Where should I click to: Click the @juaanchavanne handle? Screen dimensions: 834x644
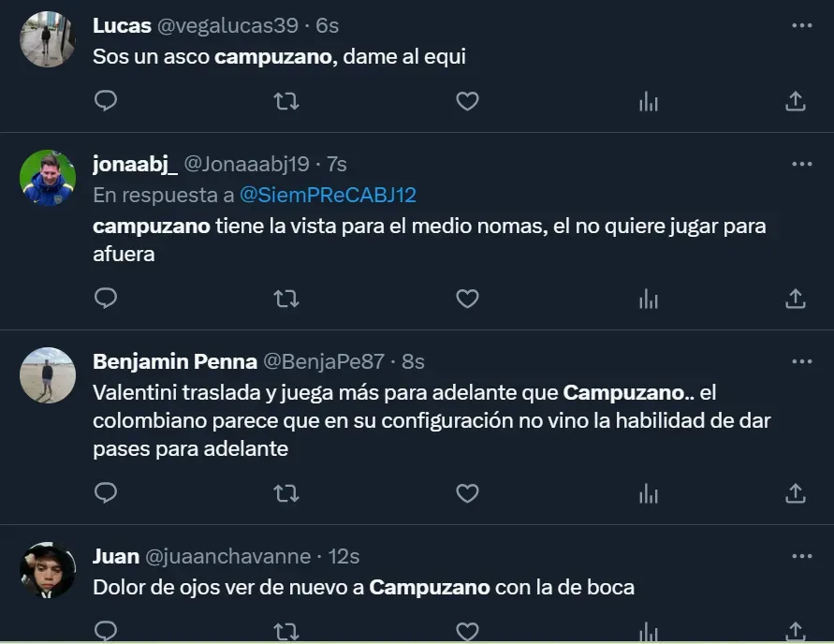point(227,556)
